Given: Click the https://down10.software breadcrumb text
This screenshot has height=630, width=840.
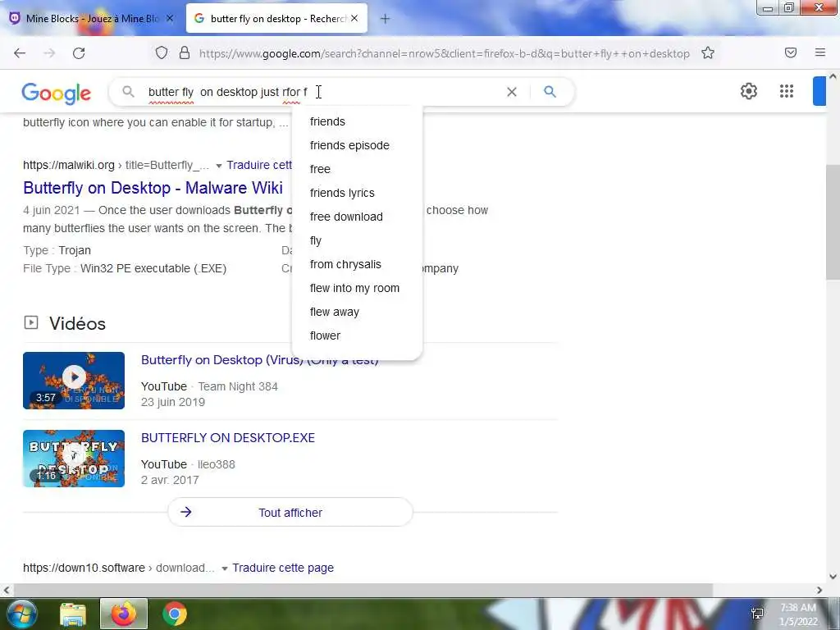Looking at the screenshot, I should [x=84, y=568].
